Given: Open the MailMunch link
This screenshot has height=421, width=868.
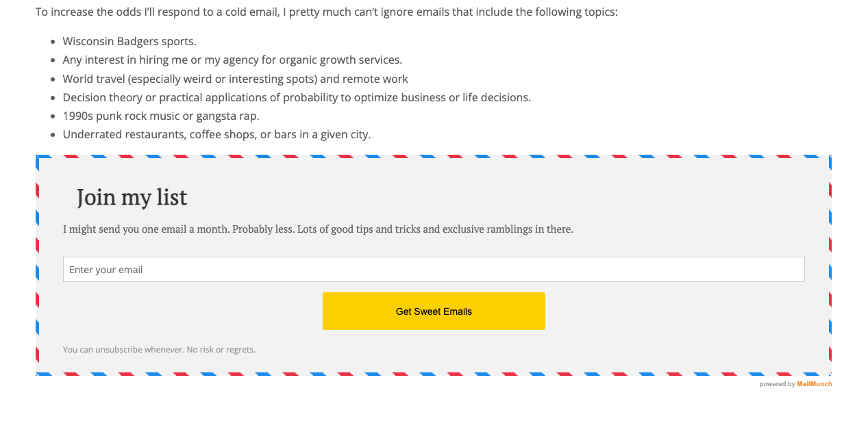Looking at the screenshot, I should pyautogui.click(x=814, y=384).
